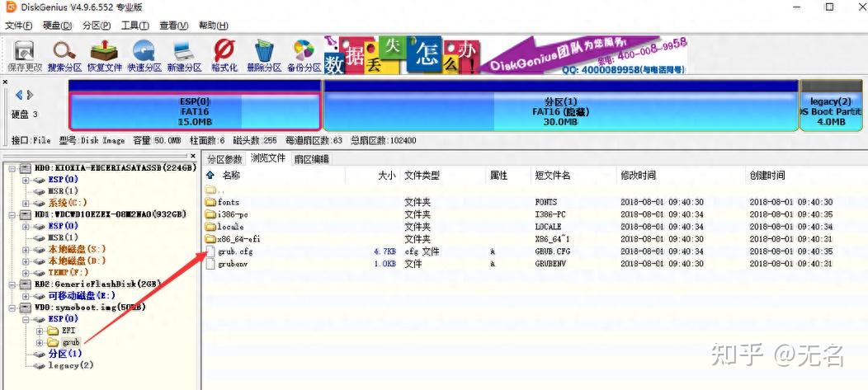Click the grubenv file icon

click(x=210, y=264)
